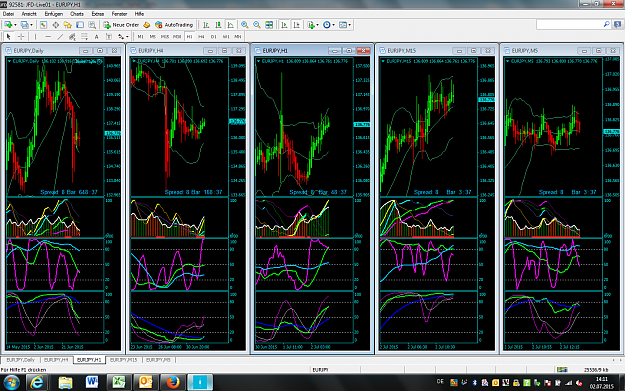Switch timeframe to M1

(140, 37)
